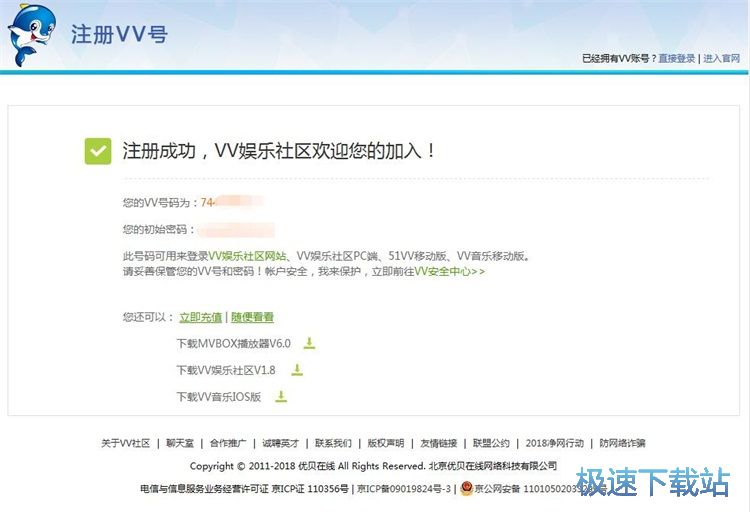Click 京ICP证 110356号 text
Viewport: 750px width, 512px height.
(310, 489)
